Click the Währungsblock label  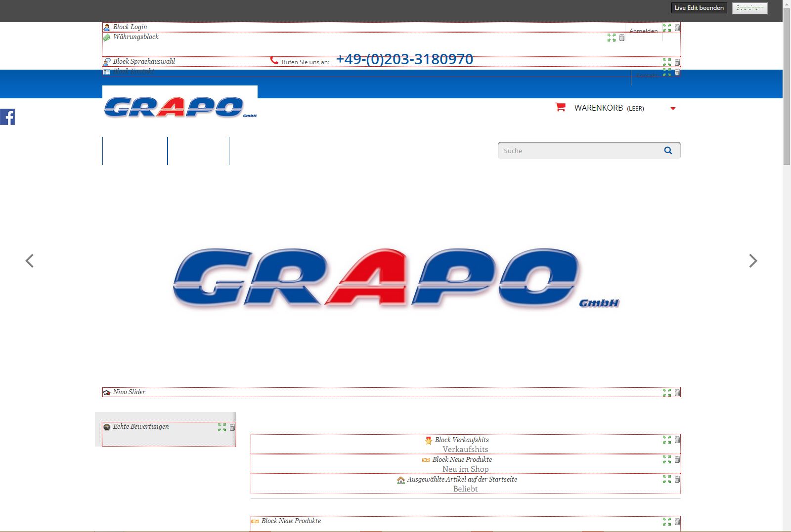(x=136, y=37)
